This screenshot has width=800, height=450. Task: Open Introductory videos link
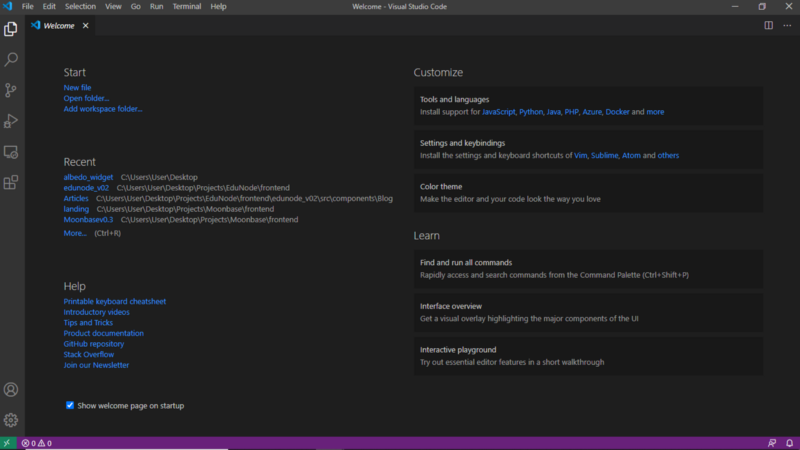click(x=96, y=312)
